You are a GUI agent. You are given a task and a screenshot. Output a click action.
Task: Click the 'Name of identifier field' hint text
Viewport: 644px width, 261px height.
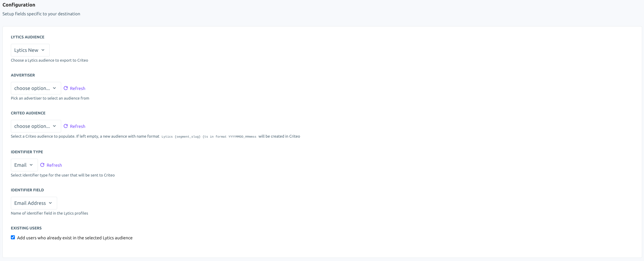pyautogui.click(x=50, y=213)
